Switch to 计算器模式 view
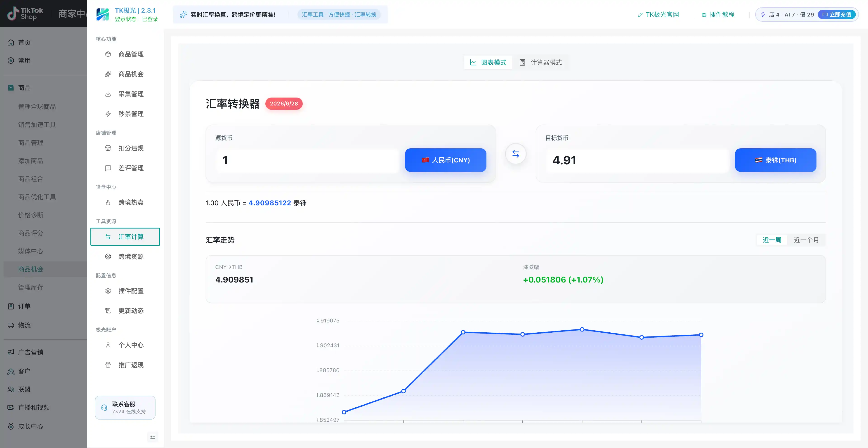 click(x=540, y=62)
